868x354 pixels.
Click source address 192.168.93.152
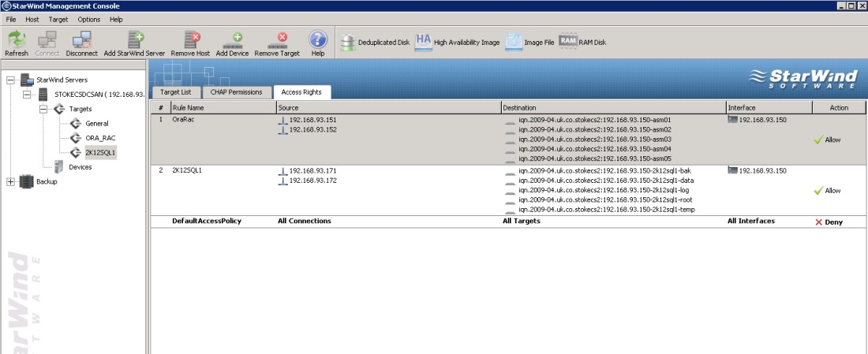(x=312, y=129)
